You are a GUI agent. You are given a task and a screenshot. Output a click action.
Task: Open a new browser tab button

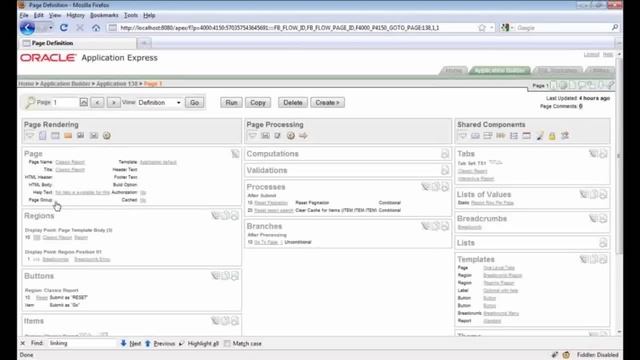144,43
